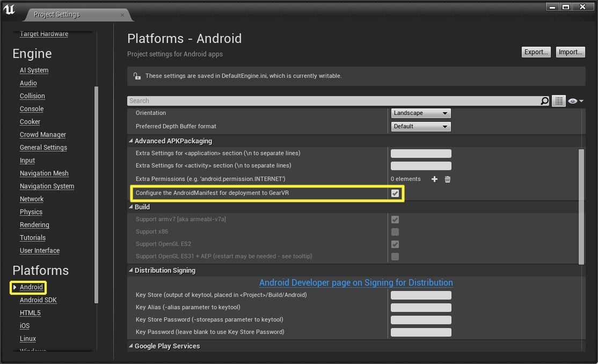Toggle Support OpenGL ES31 + AEP checkbox

[x=395, y=257]
